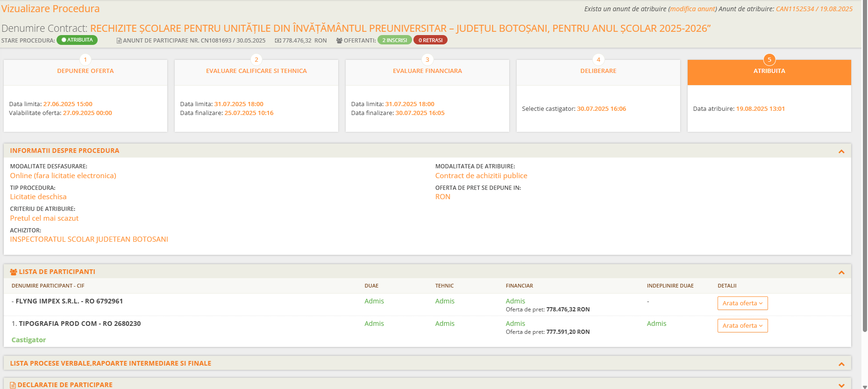Click the '2 INSCRISI' badge
The height and width of the screenshot is (389, 868).
[395, 40]
